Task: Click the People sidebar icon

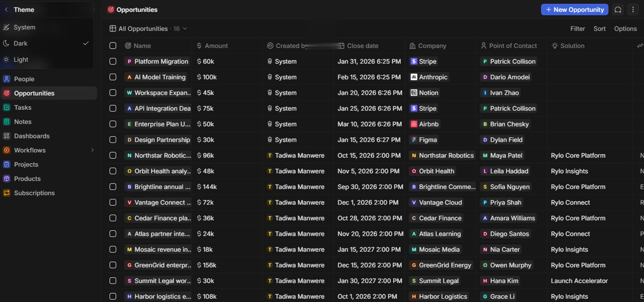Action: [x=6, y=79]
